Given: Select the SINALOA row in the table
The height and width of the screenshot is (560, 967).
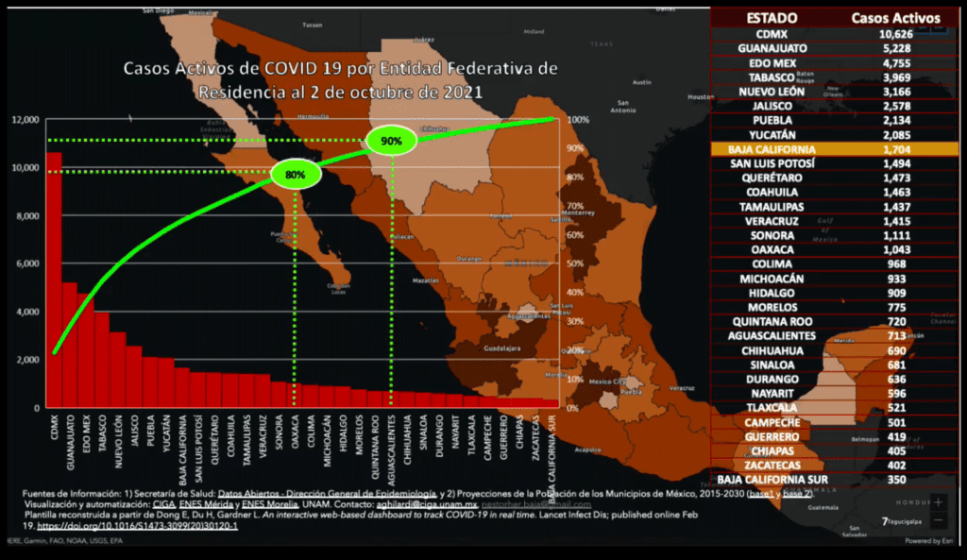Looking at the screenshot, I should (x=835, y=365).
